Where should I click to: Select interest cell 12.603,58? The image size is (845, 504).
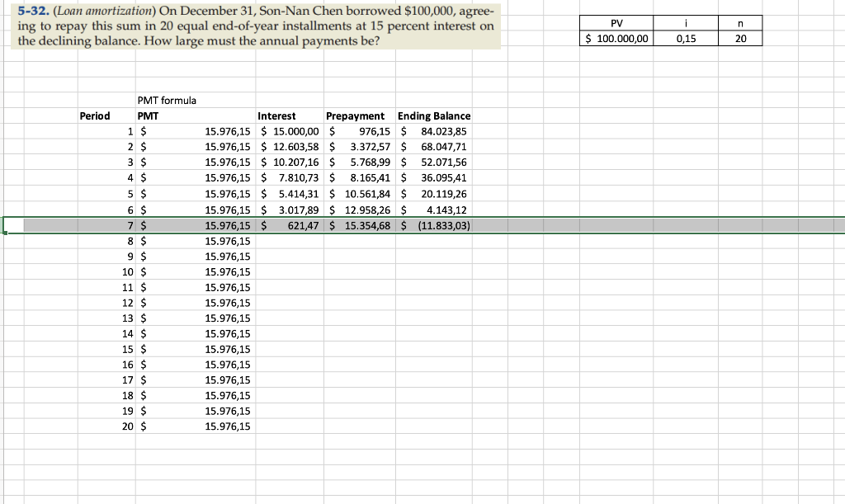290,147
